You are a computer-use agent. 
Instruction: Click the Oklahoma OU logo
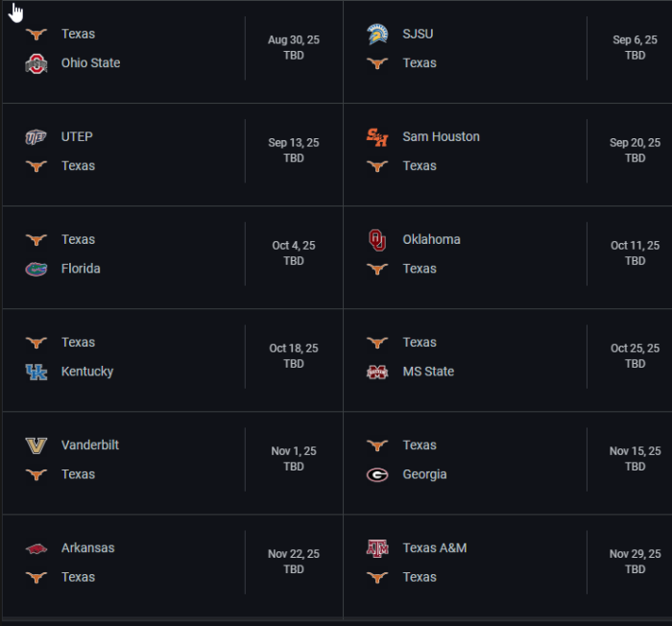pos(377,240)
